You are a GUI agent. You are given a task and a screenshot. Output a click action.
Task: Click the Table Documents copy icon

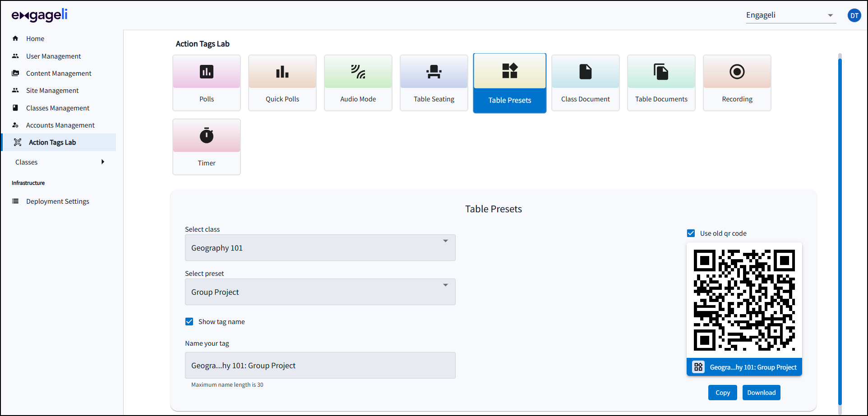(x=661, y=72)
